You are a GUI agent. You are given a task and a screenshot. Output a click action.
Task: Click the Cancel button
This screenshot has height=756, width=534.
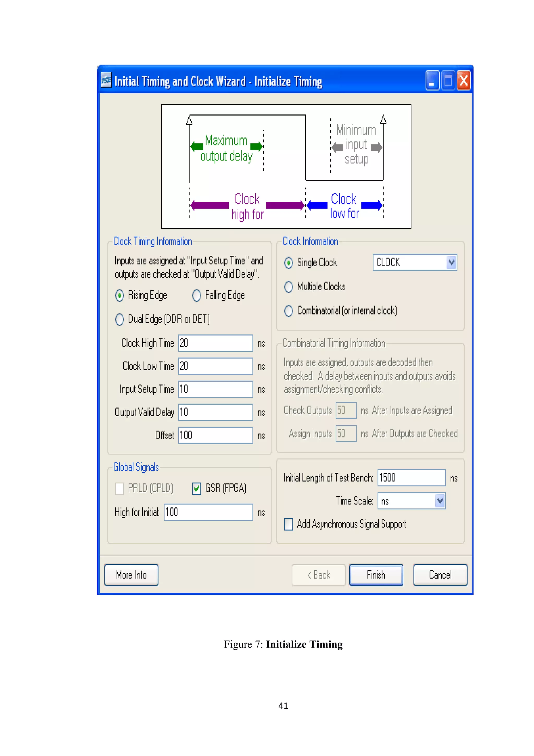click(440, 575)
